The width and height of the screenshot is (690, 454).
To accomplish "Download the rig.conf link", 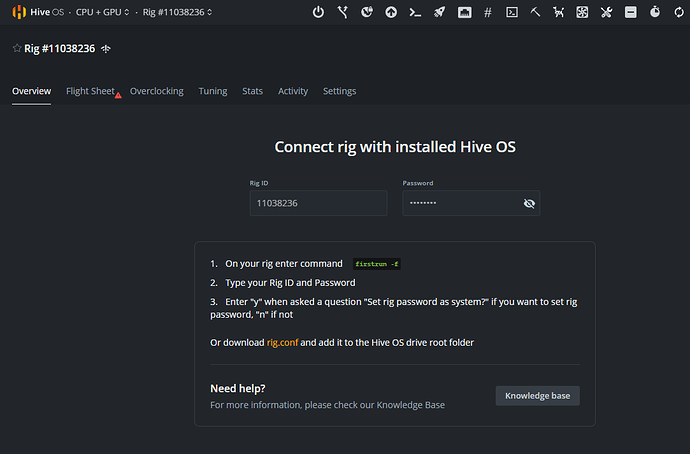I will [283, 342].
